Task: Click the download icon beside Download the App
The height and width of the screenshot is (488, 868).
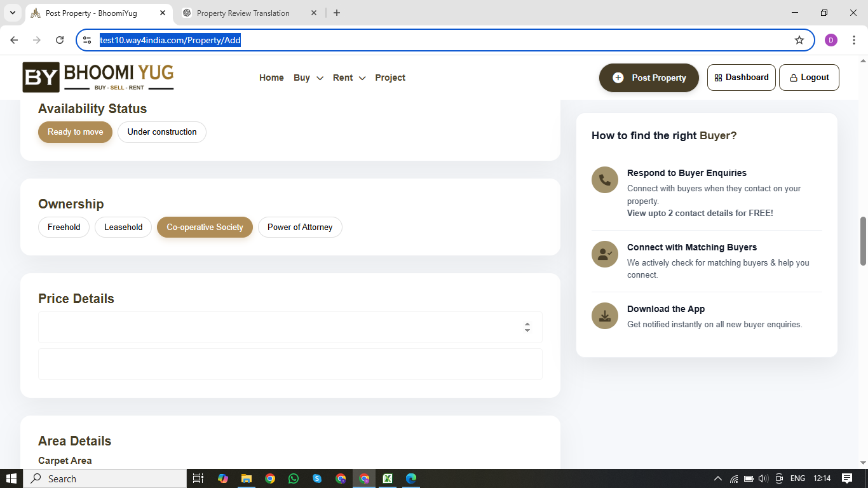Action: click(x=604, y=316)
